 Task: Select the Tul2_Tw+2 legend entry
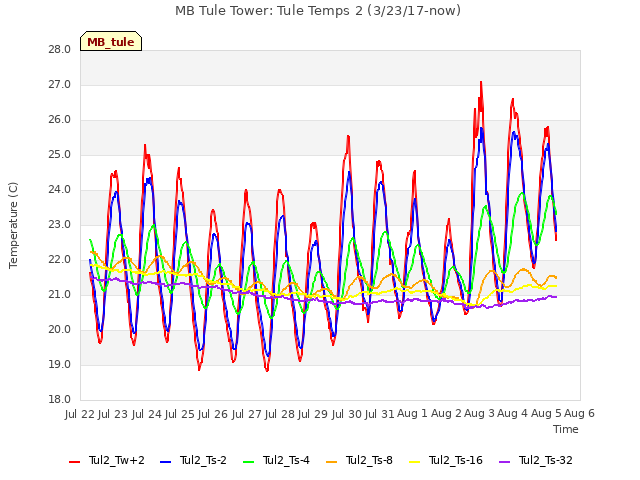pyautogui.click(x=107, y=461)
